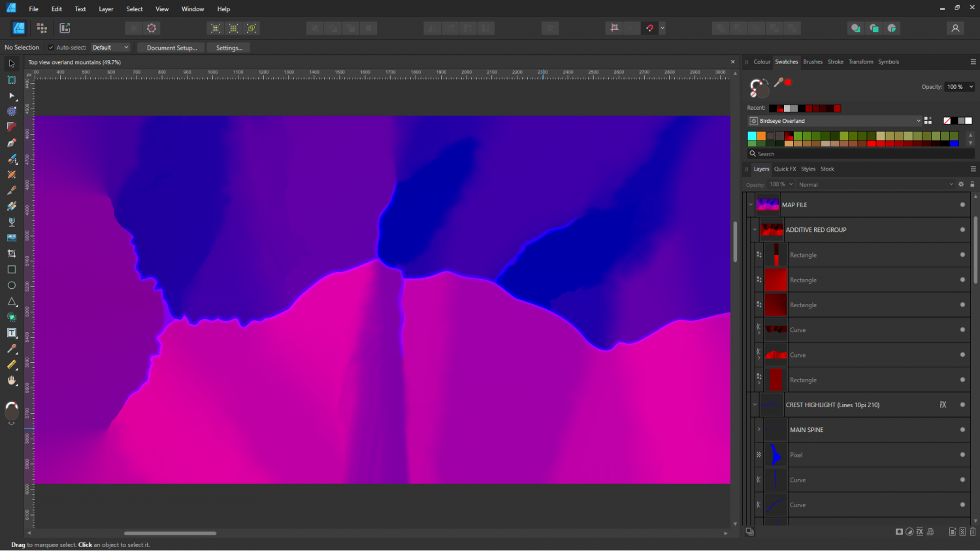Select the Crop tool
Screen dimensions: 980x551
[11, 254]
